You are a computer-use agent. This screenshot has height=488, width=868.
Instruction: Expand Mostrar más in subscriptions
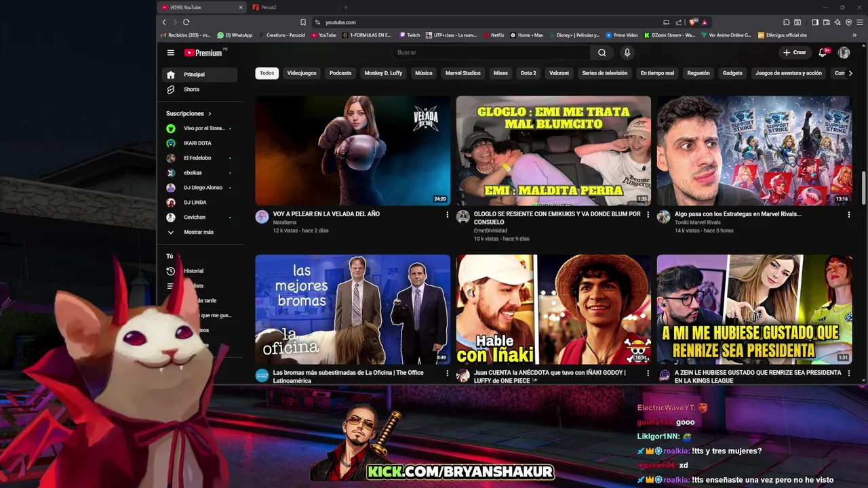(199, 232)
